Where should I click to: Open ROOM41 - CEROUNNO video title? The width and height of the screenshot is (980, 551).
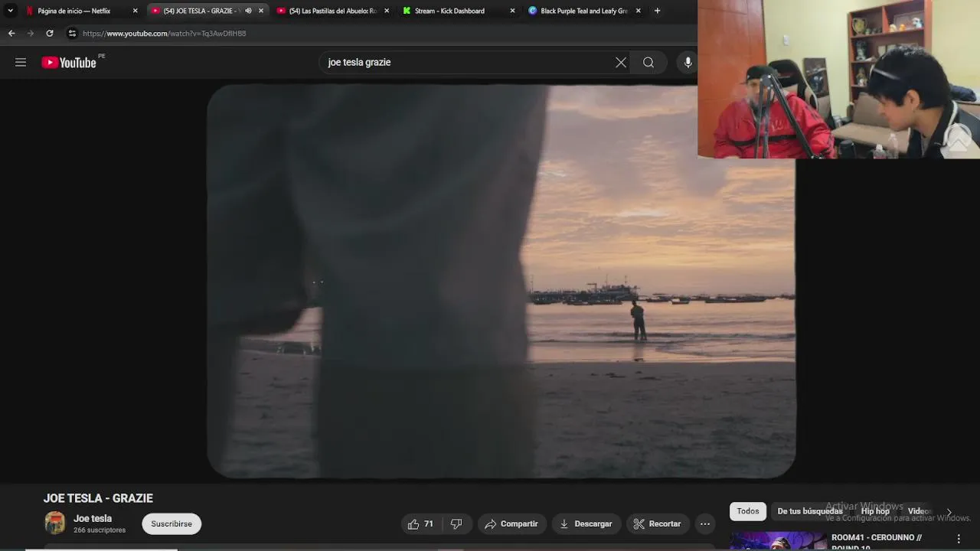[x=877, y=541]
